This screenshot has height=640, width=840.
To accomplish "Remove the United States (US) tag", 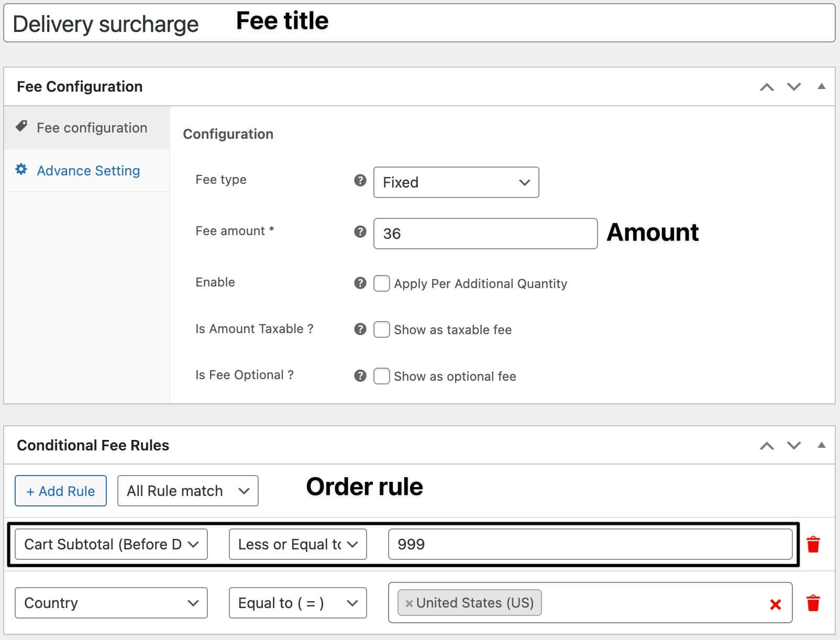I will click(410, 603).
